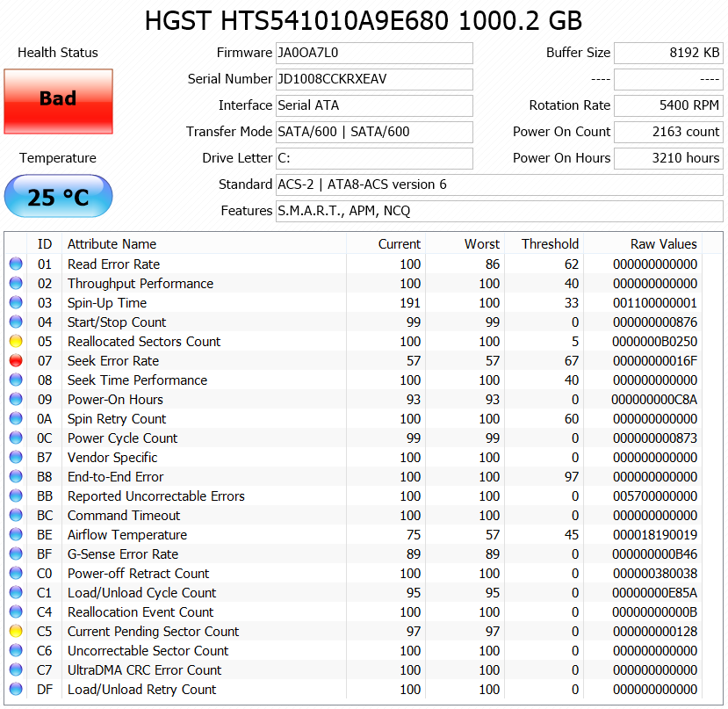Click the Transfer Mode field SATA/600

[374, 132]
